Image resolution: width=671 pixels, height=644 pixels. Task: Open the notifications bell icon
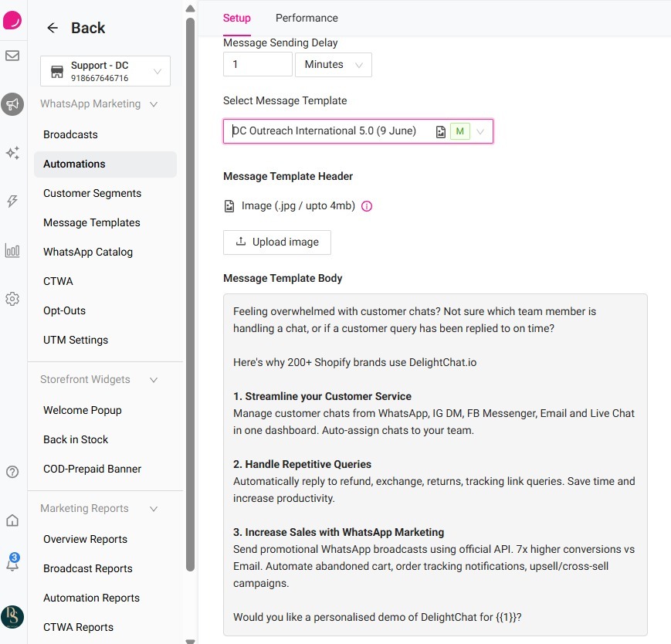coord(12,563)
